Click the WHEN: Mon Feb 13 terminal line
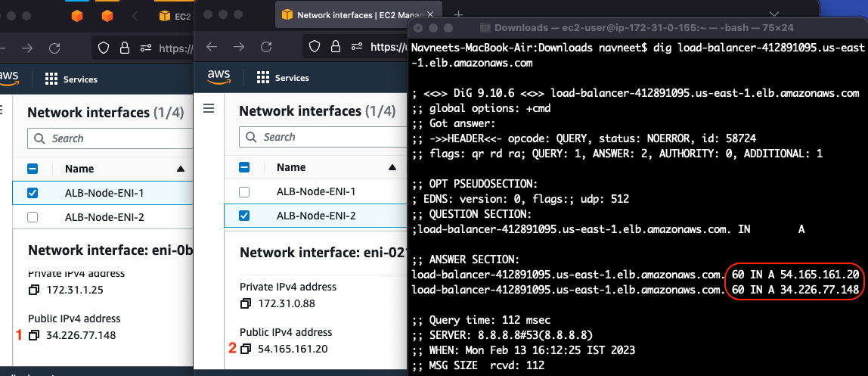 [x=523, y=350]
